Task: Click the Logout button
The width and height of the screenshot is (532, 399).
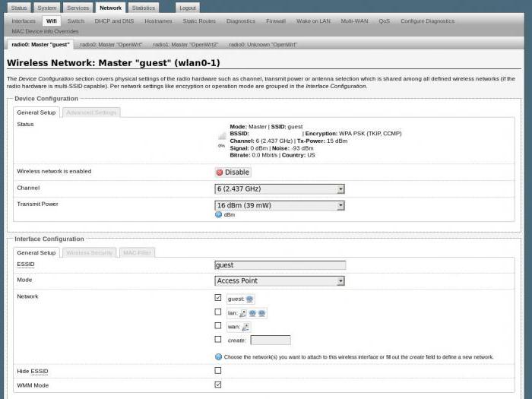Action: pyautogui.click(x=188, y=8)
